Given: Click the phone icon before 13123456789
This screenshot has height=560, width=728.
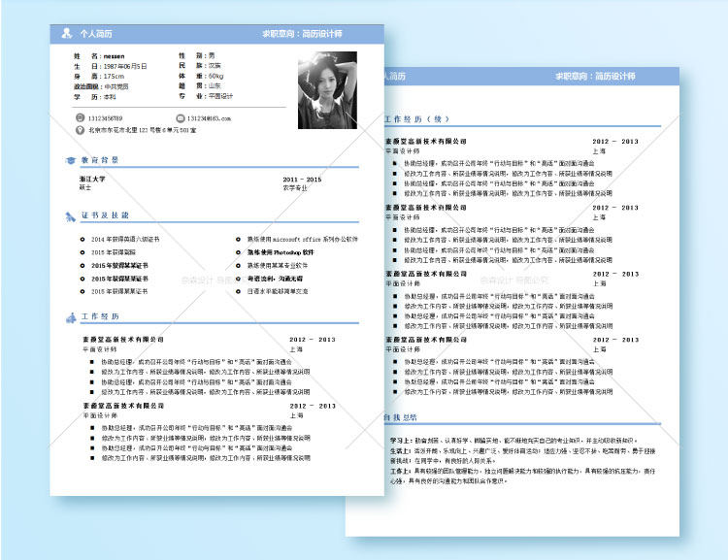Looking at the screenshot, I should coord(80,118).
